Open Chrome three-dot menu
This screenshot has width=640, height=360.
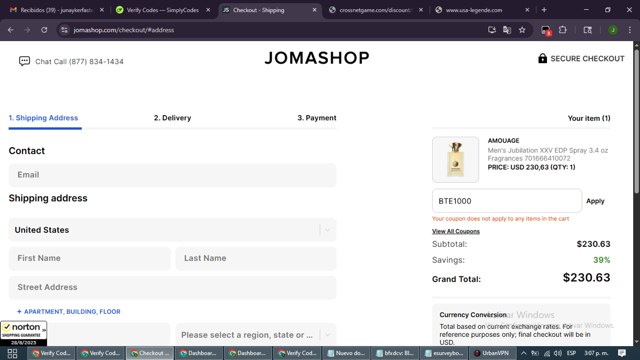pyautogui.click(x=630, y=30)
